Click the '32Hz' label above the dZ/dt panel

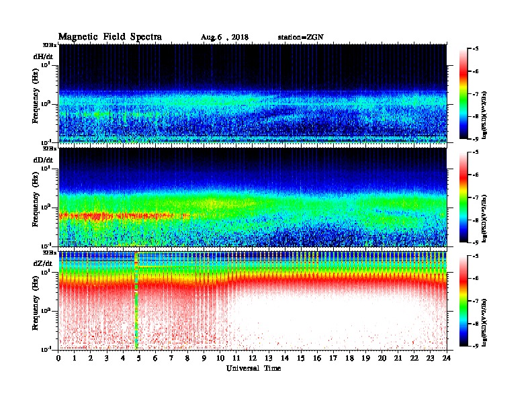(x=50, y=253)
